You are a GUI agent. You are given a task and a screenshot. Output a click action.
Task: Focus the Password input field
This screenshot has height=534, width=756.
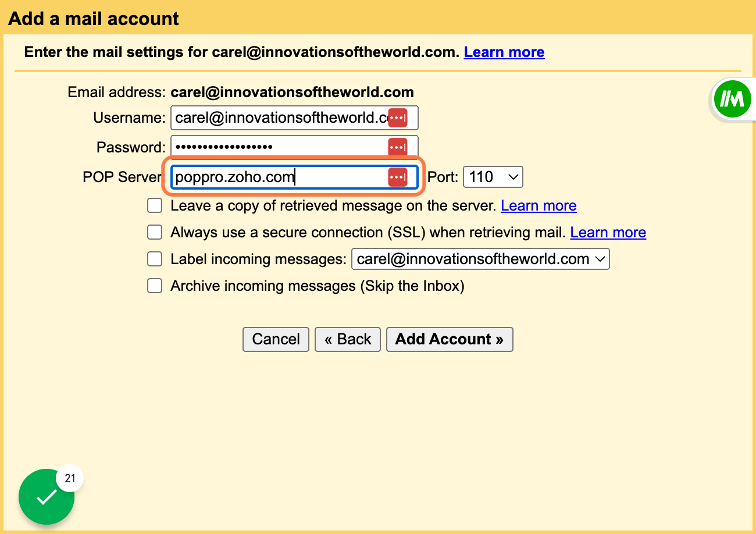coord(294,147)
